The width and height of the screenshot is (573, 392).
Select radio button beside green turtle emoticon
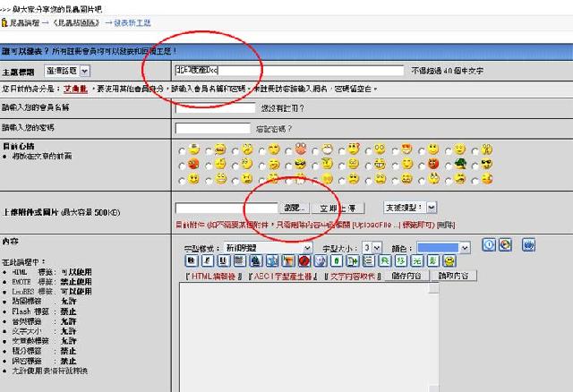(449, 165)
